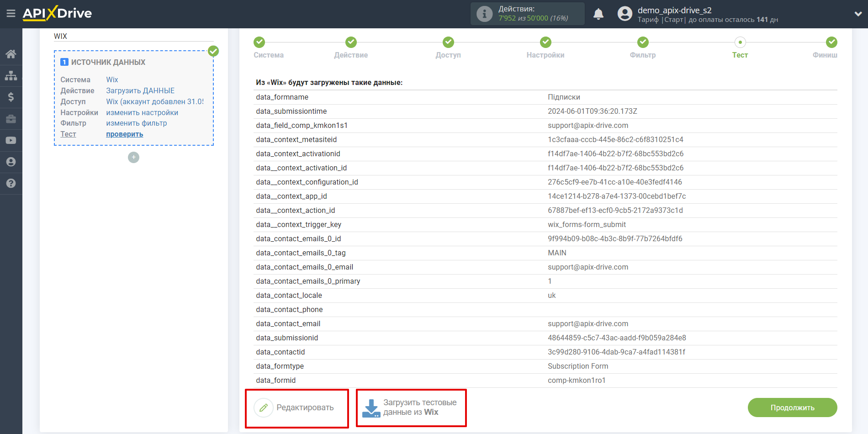
Task: Select the data_contactid field name
Action: click(x=281, y=352)
